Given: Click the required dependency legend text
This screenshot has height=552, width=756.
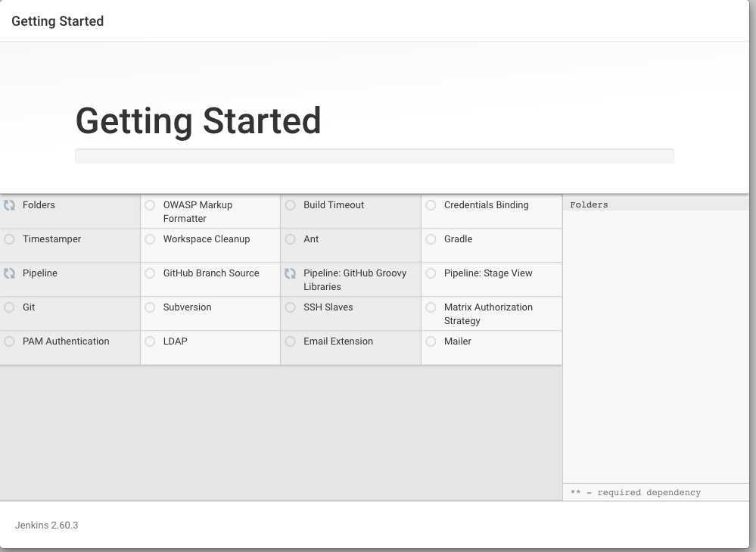Looking at the screenshot, I should coord(636,493).
